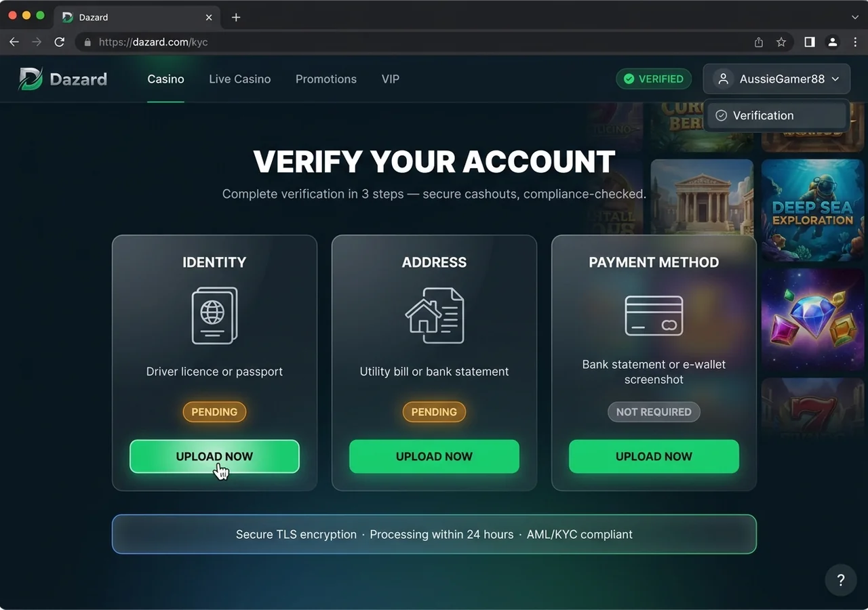Click the VERIFIED status badge
The image size is (868, 610).
point(654,79)
